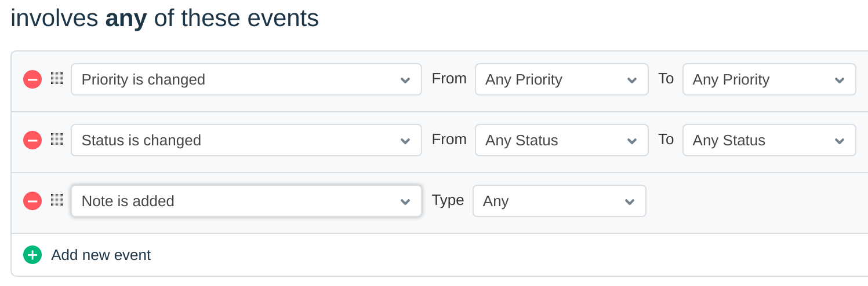Remove the Status is changed event row
868x286 pixels.
(32, 140)
